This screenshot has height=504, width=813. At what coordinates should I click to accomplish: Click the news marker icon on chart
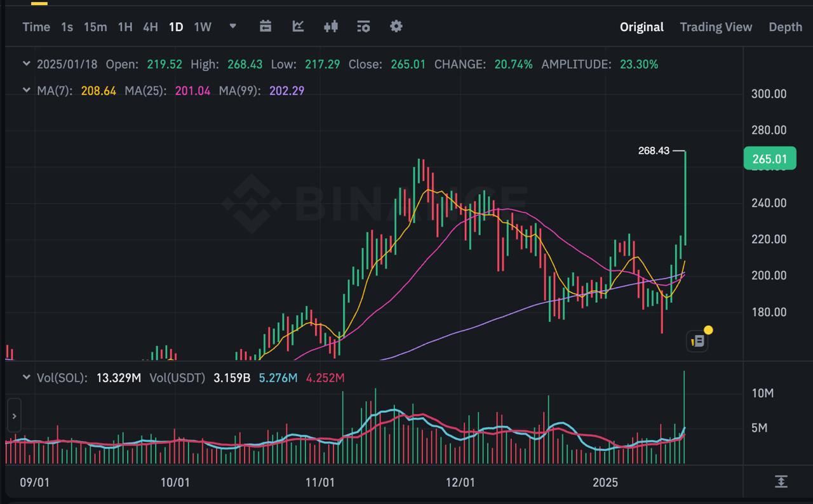coord(697,341)
